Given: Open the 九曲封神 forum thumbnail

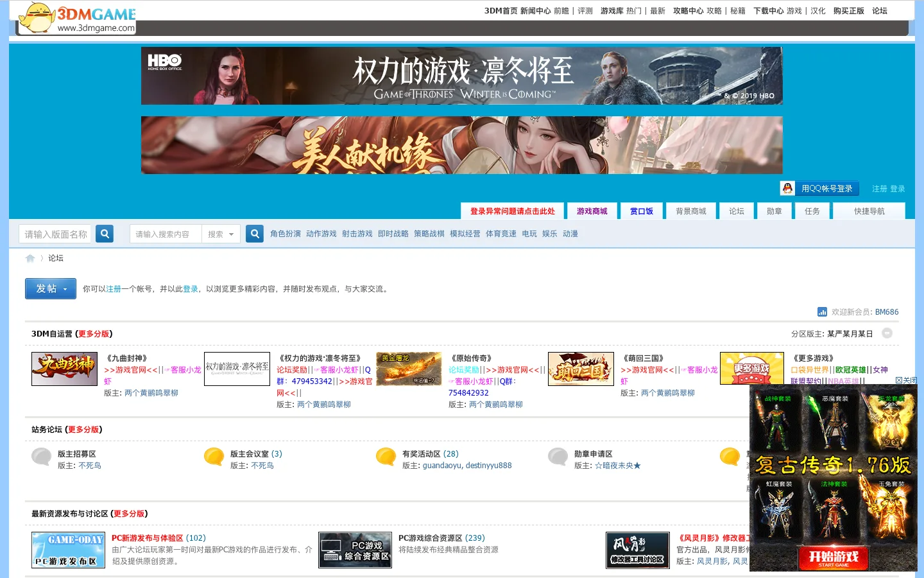Looking at the screenshot, I should click(64, 369).
